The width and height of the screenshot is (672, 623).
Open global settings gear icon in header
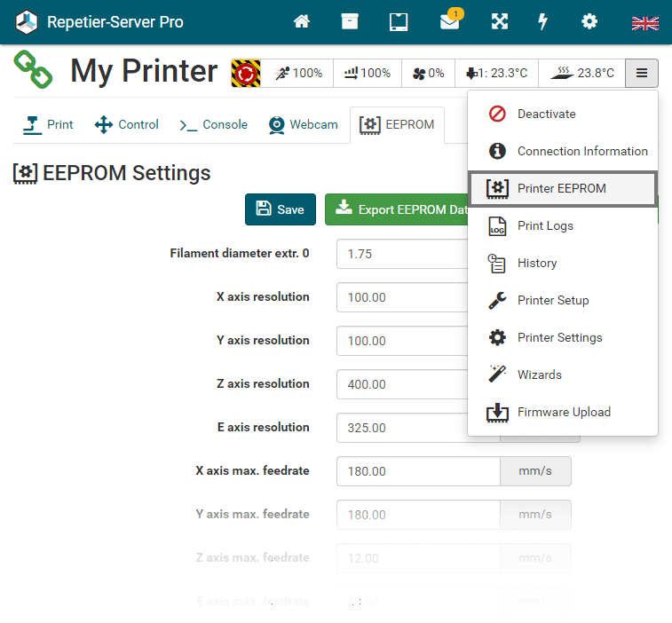click(x=589, y=22)
